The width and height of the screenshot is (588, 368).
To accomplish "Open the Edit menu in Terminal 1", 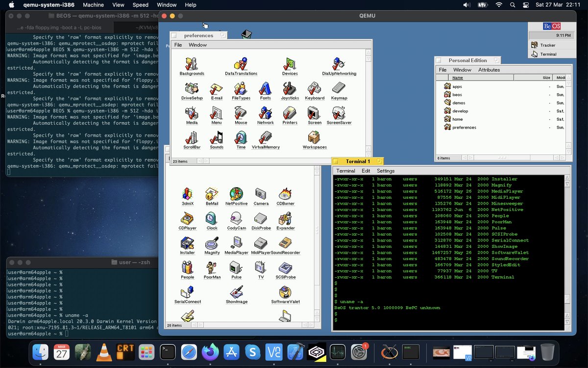I will (366, 171).
